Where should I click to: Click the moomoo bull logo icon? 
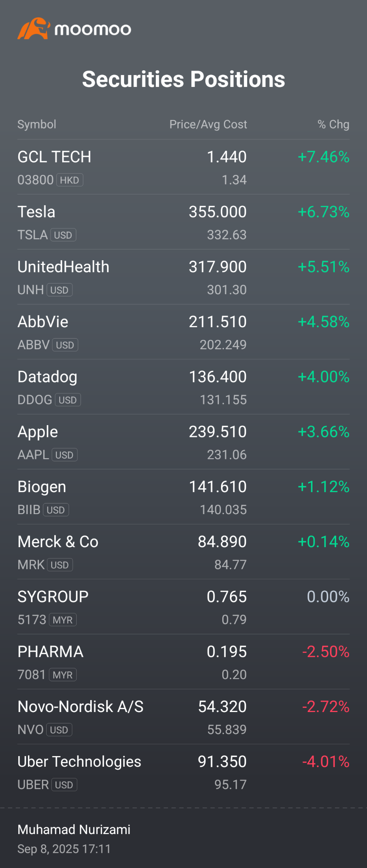pyautogui.click(x=34, y=28)
